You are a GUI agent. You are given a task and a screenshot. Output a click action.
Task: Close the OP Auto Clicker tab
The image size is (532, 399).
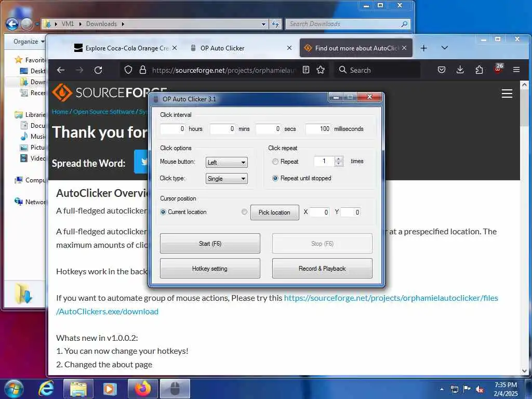click(x=289, y=48)
